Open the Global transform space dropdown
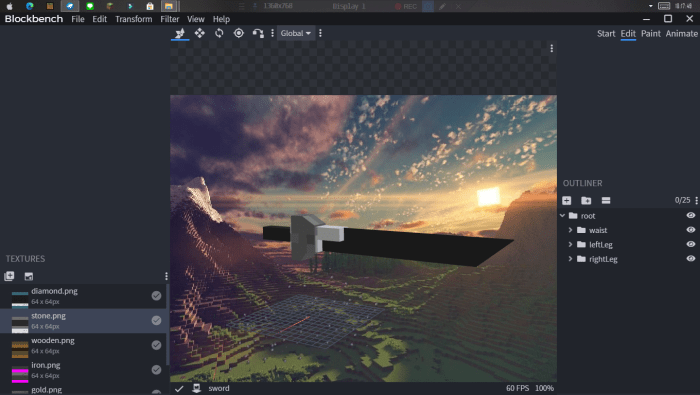700x395 pixels. [x=296, y=33]
